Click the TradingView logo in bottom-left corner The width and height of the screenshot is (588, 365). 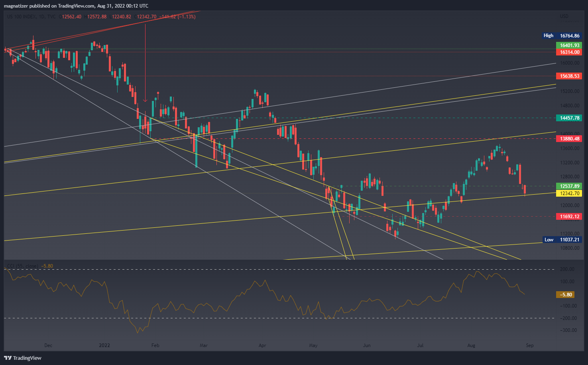[x=23, y=358]
